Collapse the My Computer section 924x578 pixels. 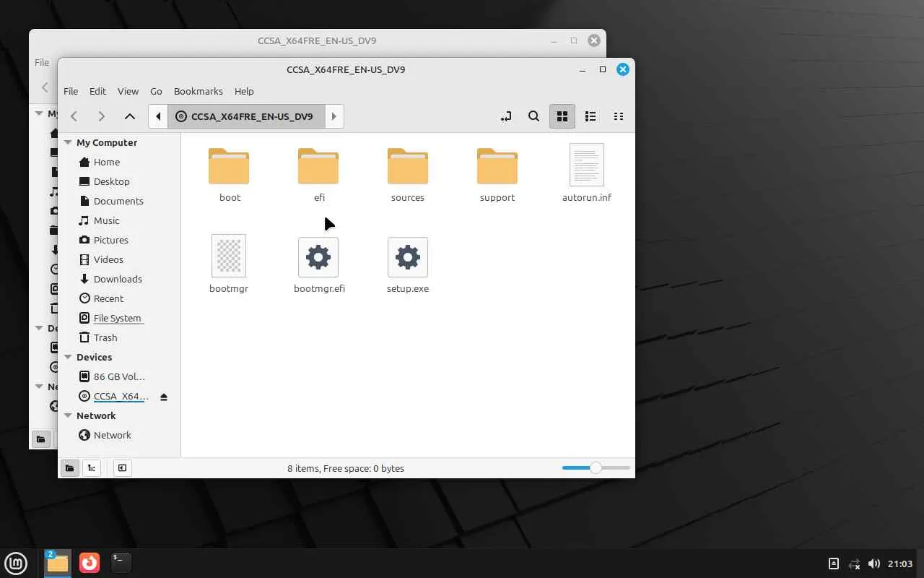pos(68,143)
